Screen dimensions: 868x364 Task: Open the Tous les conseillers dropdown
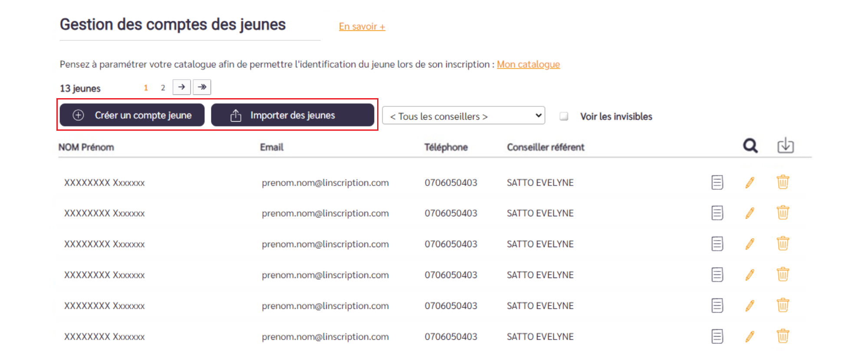tap(464, 116)
